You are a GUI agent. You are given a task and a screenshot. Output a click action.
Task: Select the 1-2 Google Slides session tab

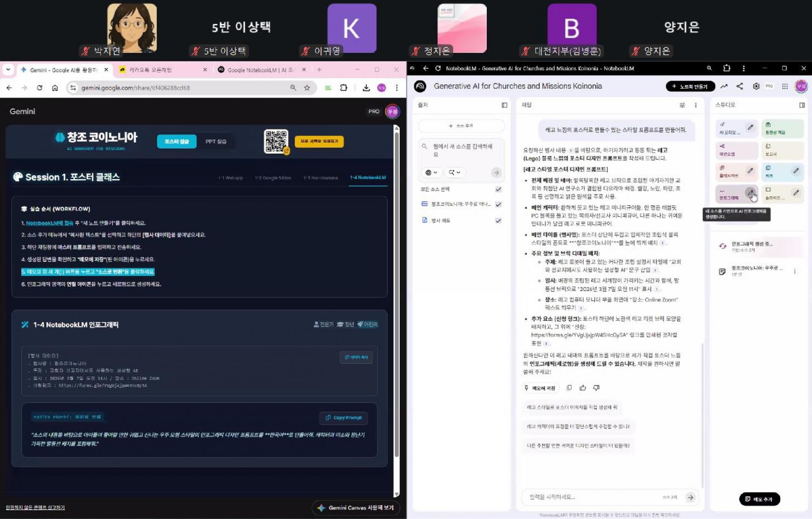tap(273, 178)
